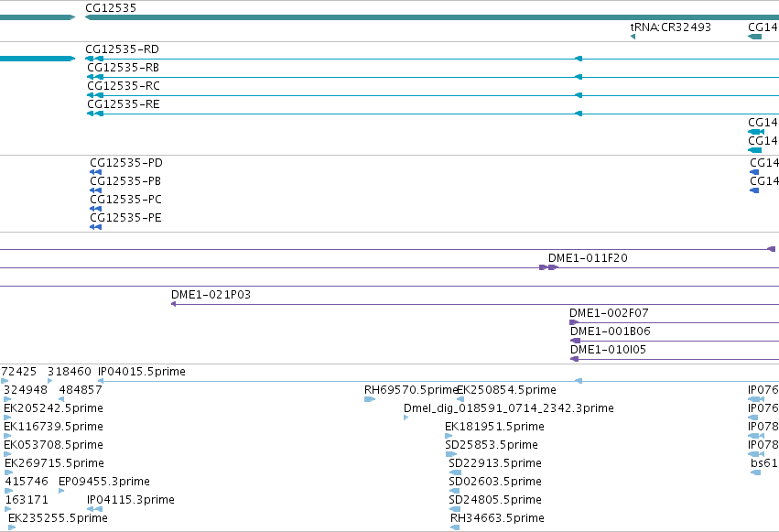The width and height of the screenshot is (779, 532).
Task: Select the tRNA:CR32493 feature label
Action: (671, 27)
